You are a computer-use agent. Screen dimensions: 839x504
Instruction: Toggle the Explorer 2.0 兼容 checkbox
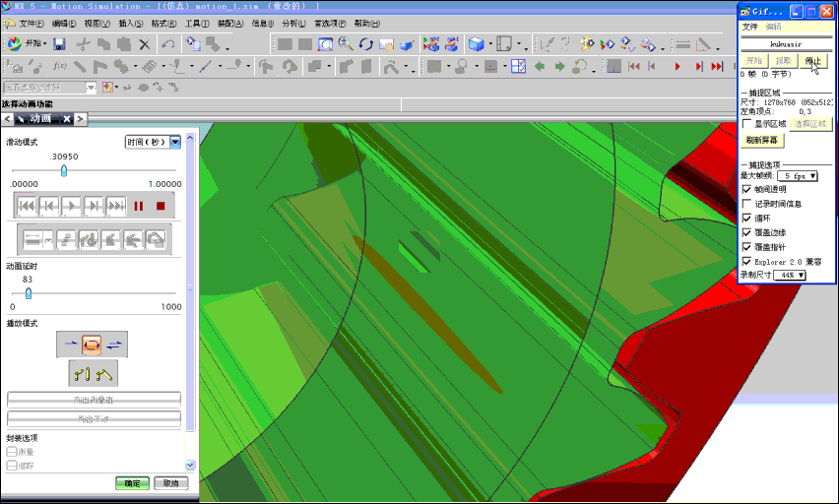[x=747, y=262]
